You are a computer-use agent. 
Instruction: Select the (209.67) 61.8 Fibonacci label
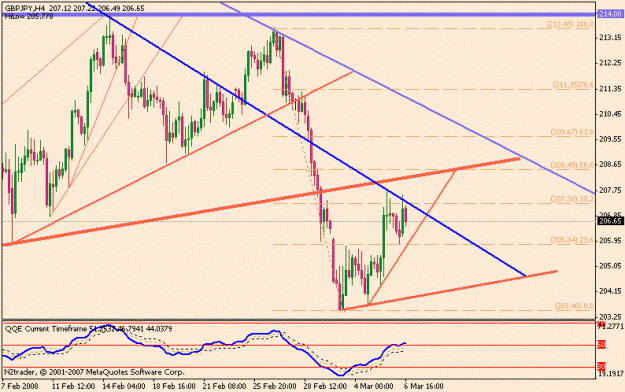(x=572, y=132)
